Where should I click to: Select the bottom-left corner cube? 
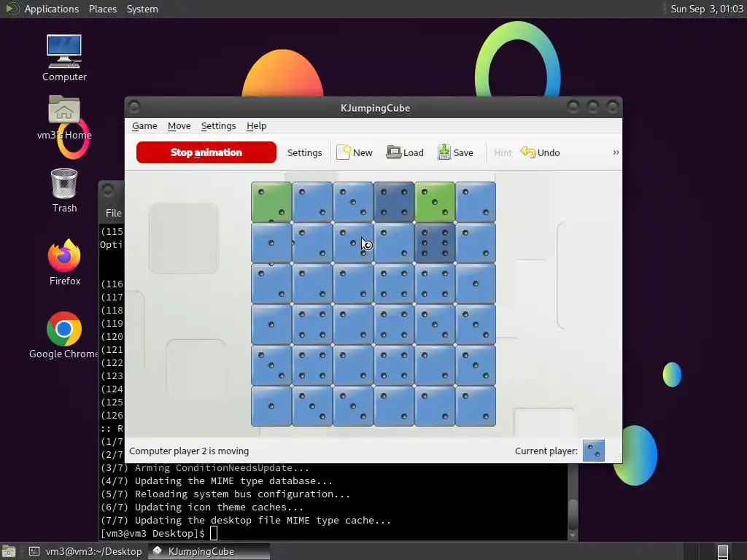pyautogui.click(x=271, y=406)
